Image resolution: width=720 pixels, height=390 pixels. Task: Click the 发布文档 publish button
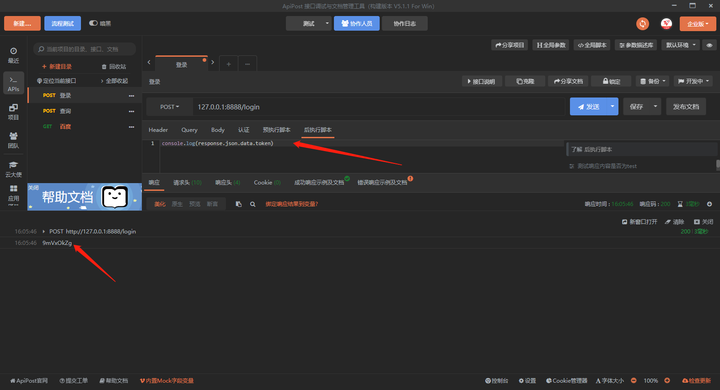[x=686, y=107]
